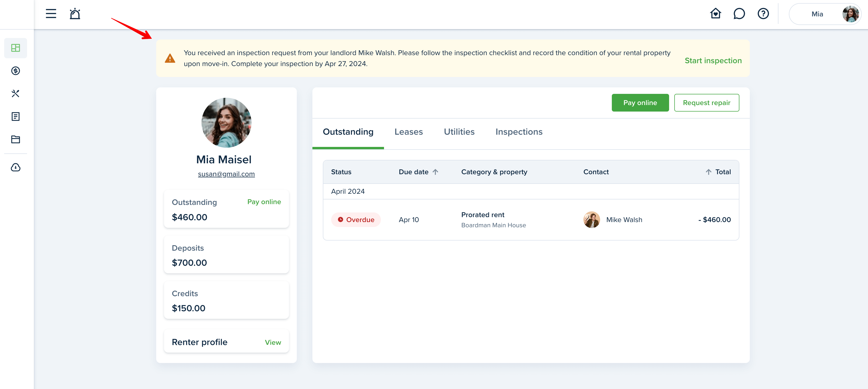The image size is (868, 389).
Task: Switch to the Outstanding tab
Action: pos(348,132)
